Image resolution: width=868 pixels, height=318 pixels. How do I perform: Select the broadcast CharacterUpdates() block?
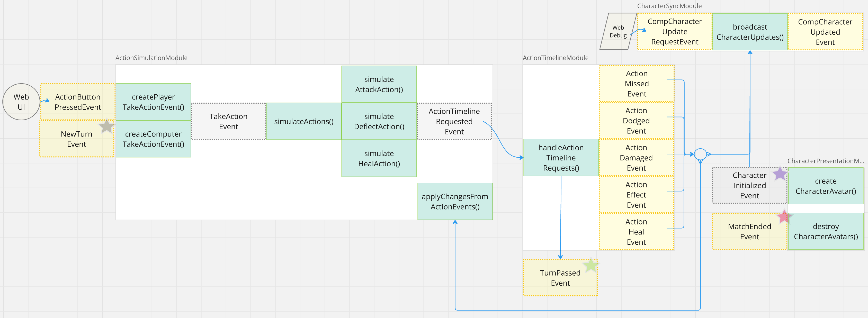(750, 32)
